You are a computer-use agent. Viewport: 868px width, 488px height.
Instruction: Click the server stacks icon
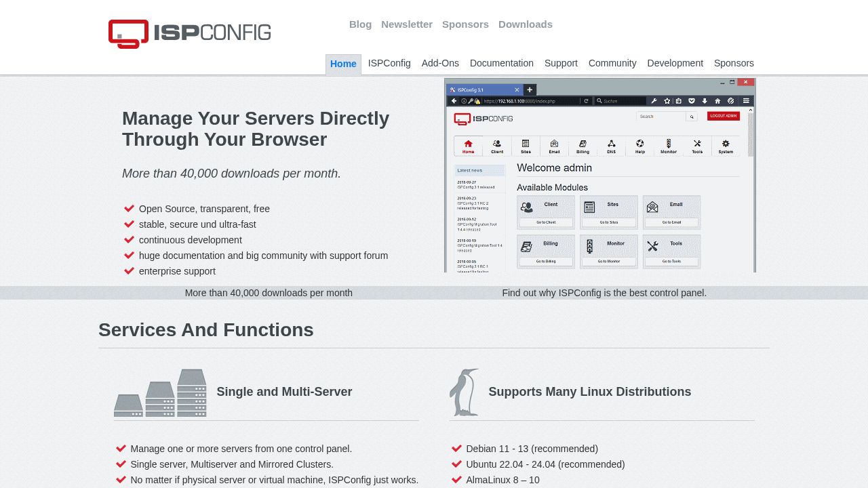click(160, 393)
